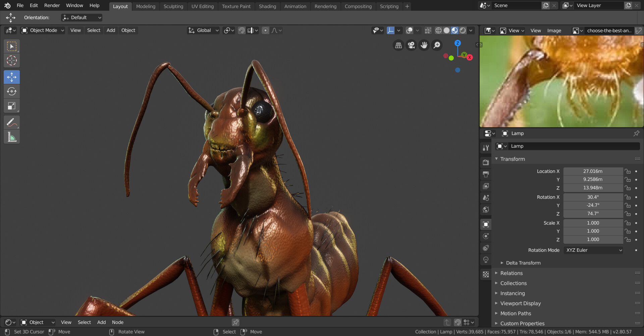Switch viewport to Rendered shading mode

pos(463,30)
